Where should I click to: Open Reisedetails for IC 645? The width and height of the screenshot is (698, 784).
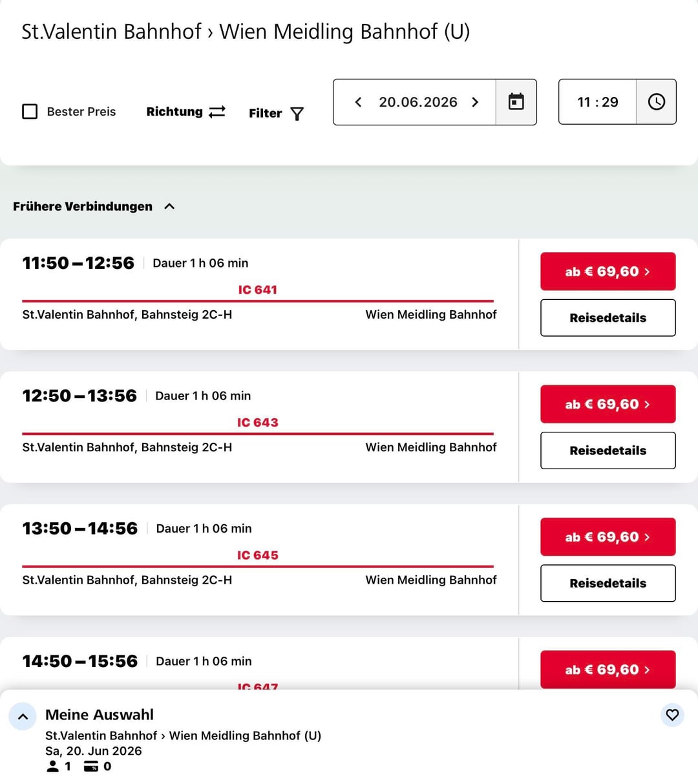click(x=608, y=584)
